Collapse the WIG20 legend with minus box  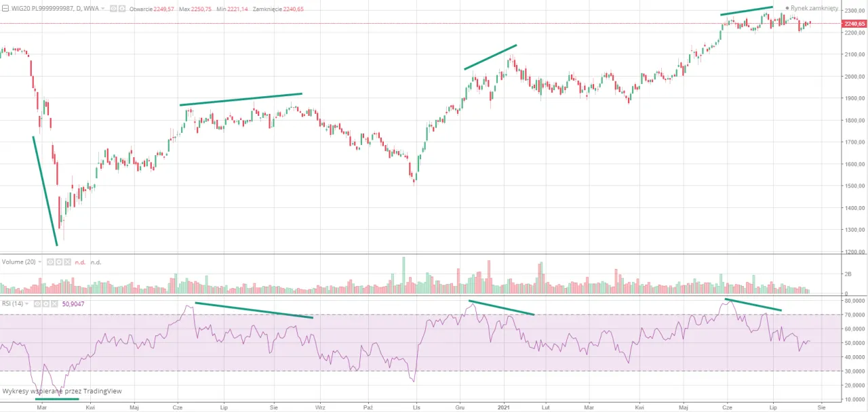pyautogui.click(x=5, y=9)
